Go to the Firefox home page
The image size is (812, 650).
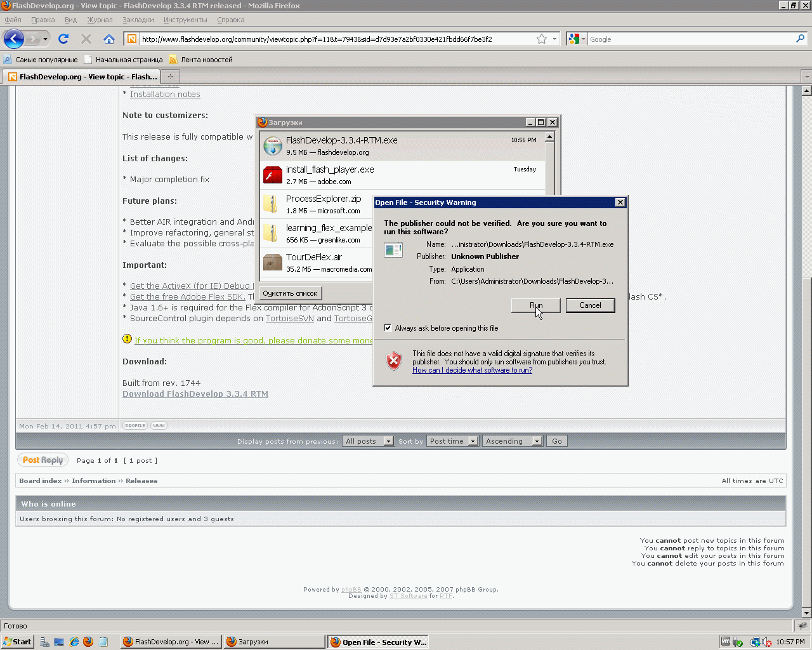click(x=109, y=39)
